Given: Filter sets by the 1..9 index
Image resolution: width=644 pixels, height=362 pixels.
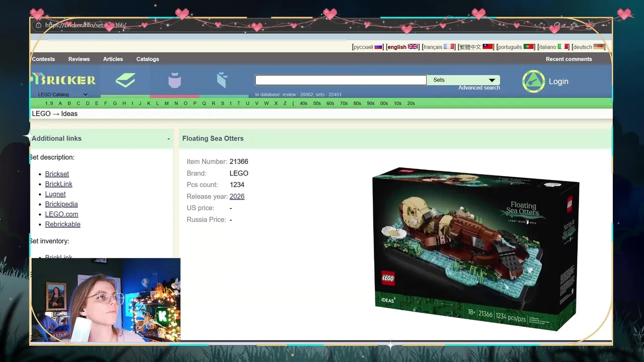Looking at the screenshot, I should click(x=49, y=103).
